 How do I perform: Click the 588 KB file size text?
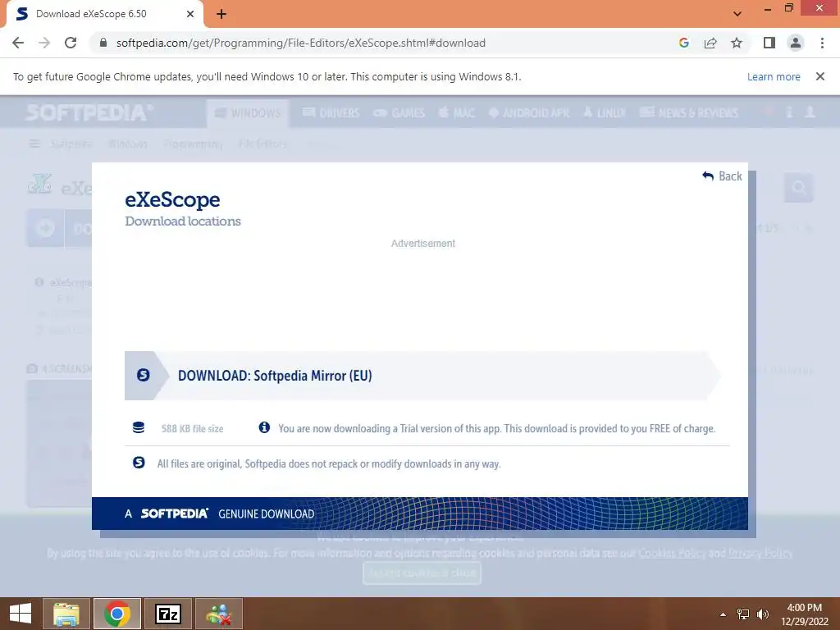click(192, 428)
